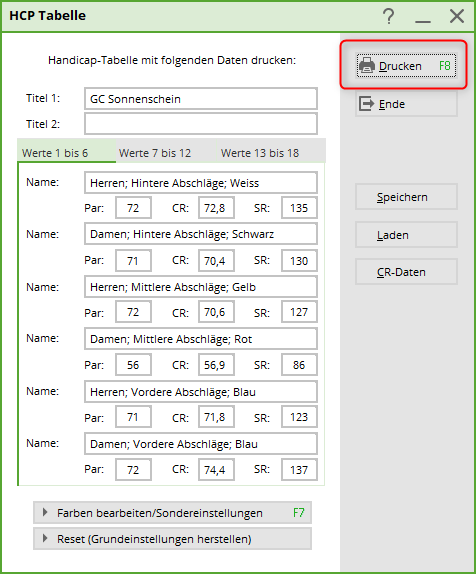476x574 pixels.
Task: Click the Damen Mittlere Abschläge Rot name field
Action: click(x=201, y=339)
